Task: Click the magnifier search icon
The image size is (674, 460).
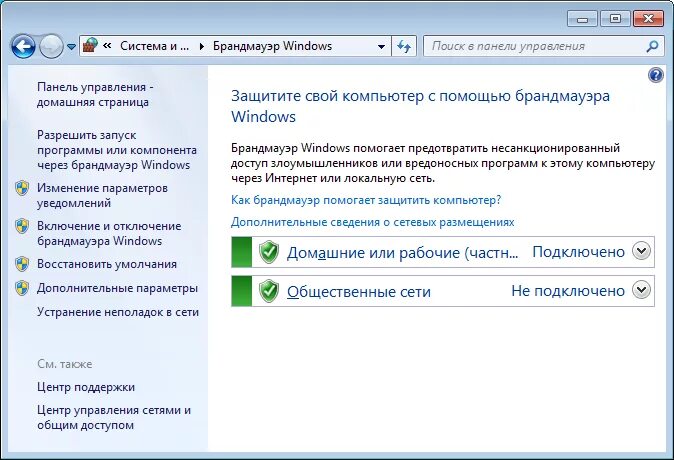Action: coord(652,46)
